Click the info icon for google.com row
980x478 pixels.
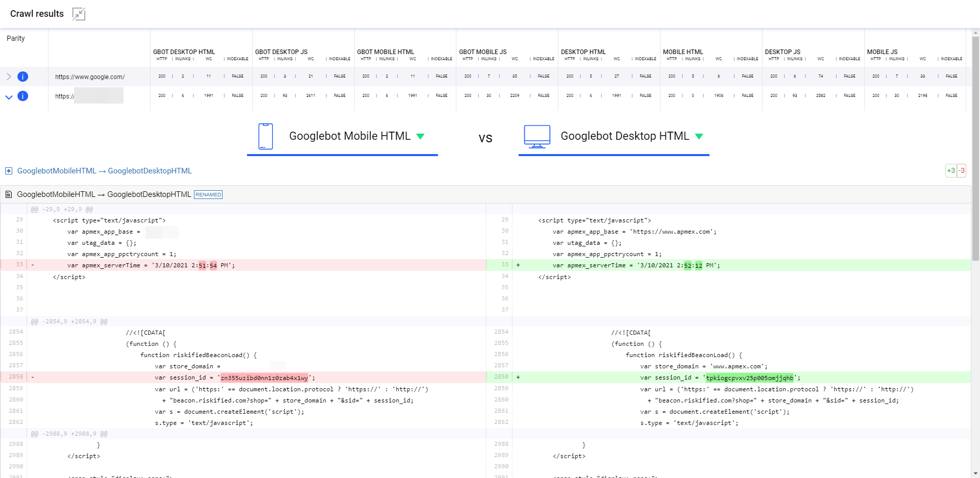click(22, 77)
